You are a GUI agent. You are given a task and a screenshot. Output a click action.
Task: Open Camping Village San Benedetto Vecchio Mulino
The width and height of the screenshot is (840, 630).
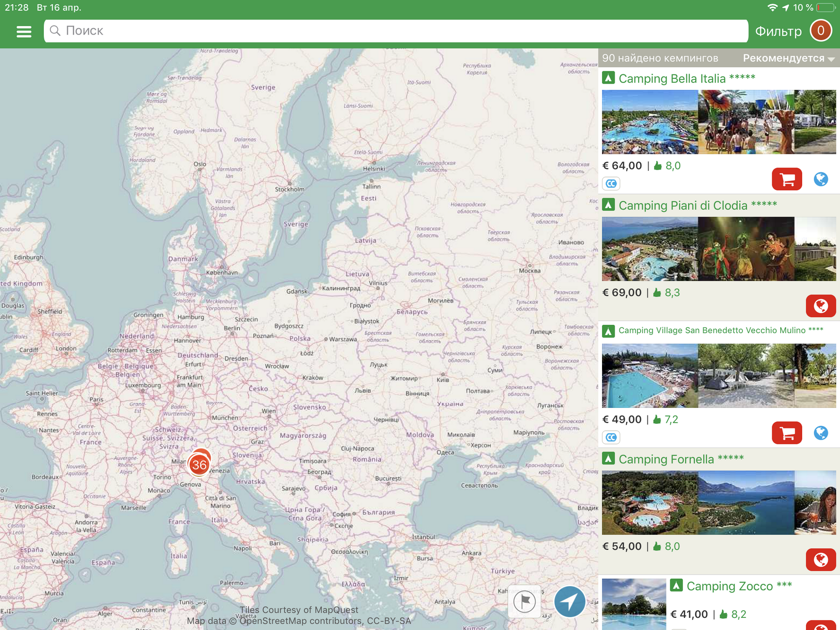721,330
